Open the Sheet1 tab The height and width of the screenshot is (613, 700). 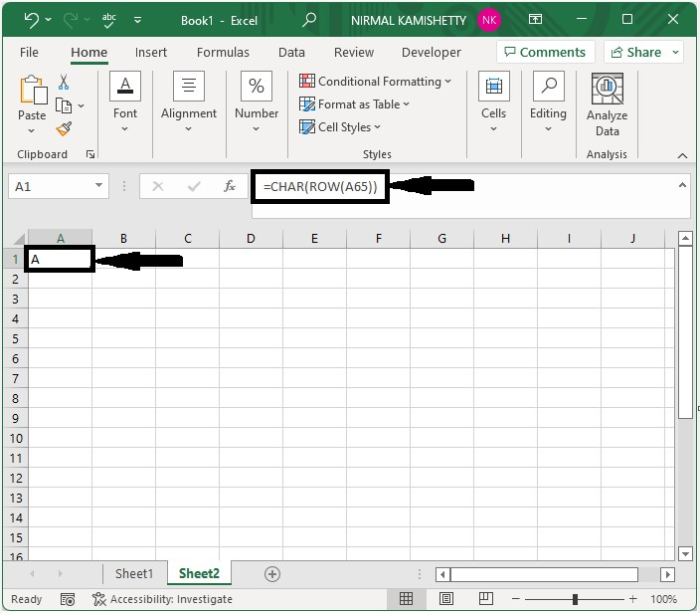[134, 573]
